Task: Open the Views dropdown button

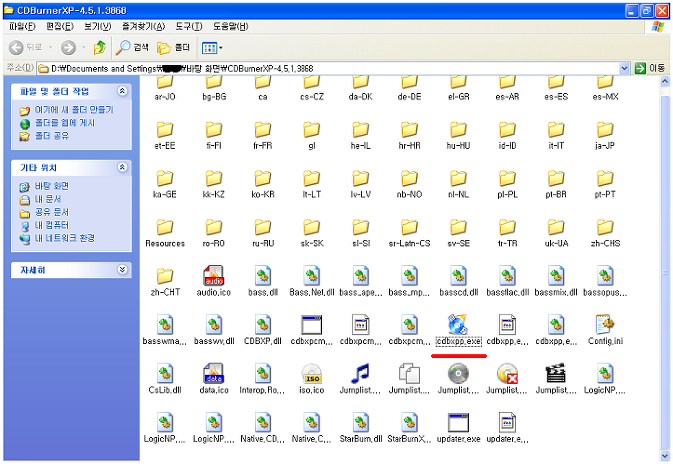Action: [x=212, y=48]
